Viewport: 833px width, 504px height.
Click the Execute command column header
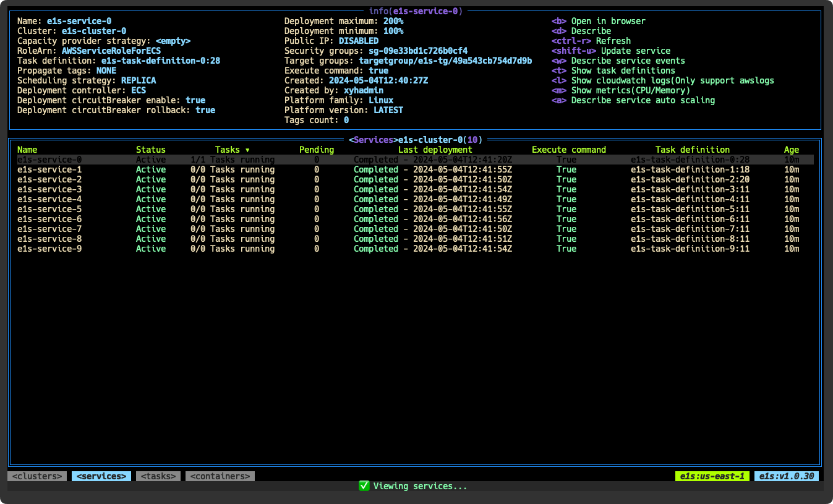tap(569, 150)
